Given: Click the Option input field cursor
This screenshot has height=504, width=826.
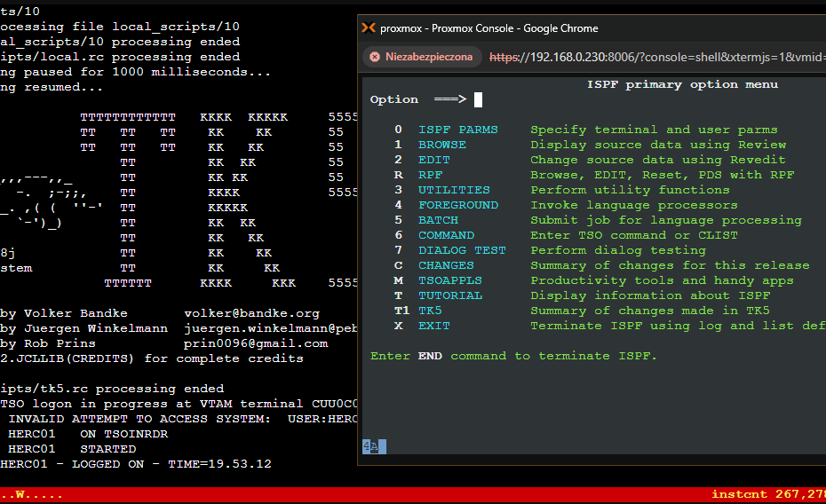Looking at the screenshot, I should pyautogui.click(x=478, y=99).
